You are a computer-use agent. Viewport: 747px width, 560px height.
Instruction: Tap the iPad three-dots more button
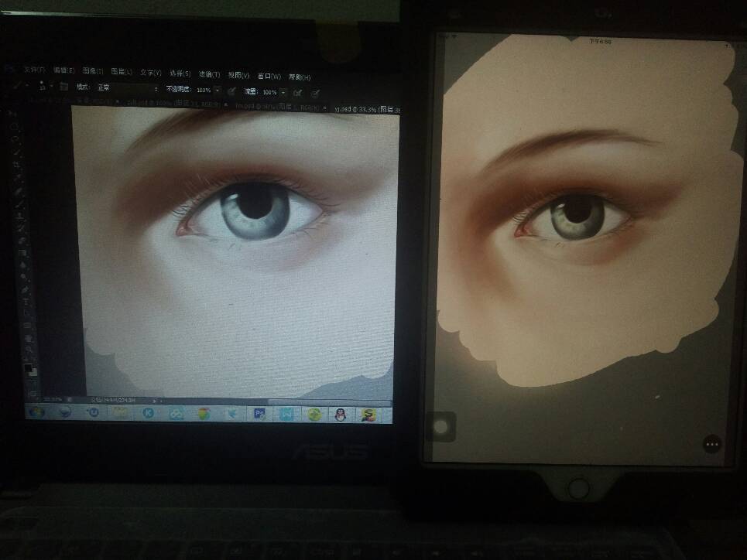tap(712, 444)
